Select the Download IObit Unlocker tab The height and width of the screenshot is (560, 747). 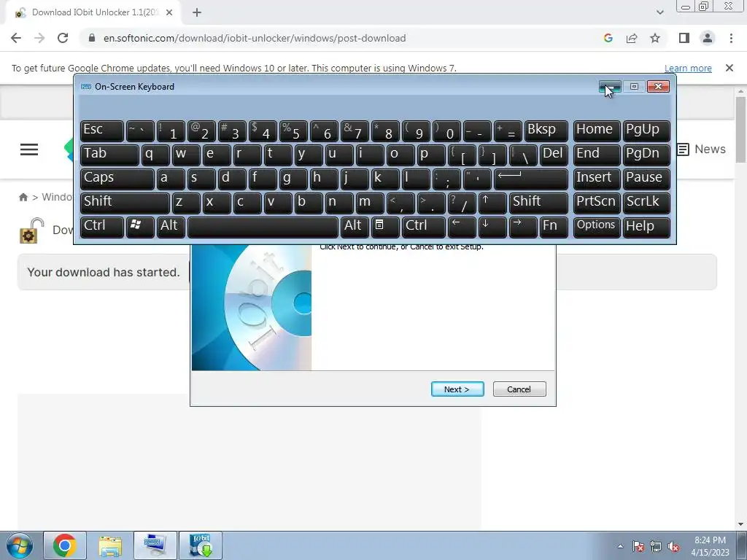coord(94,12)
